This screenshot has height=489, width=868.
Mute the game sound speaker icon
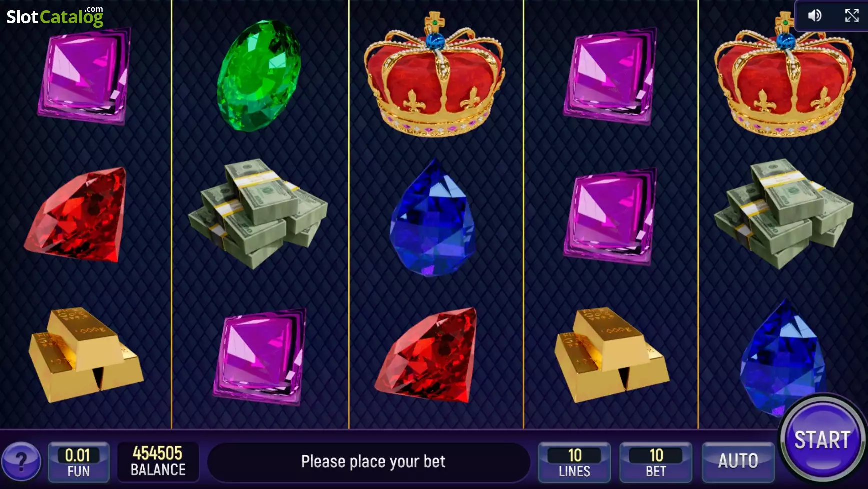(x=815, y=16)
